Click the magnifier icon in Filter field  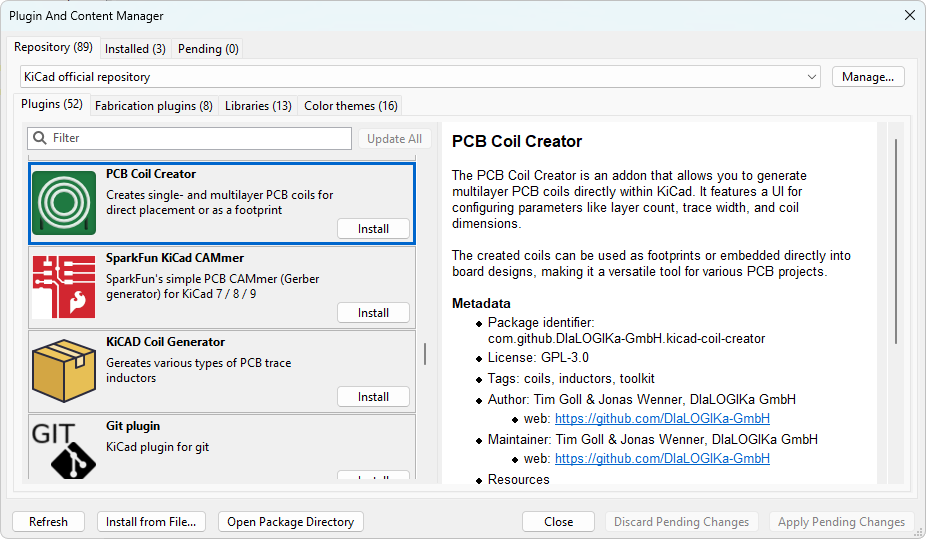40,138
